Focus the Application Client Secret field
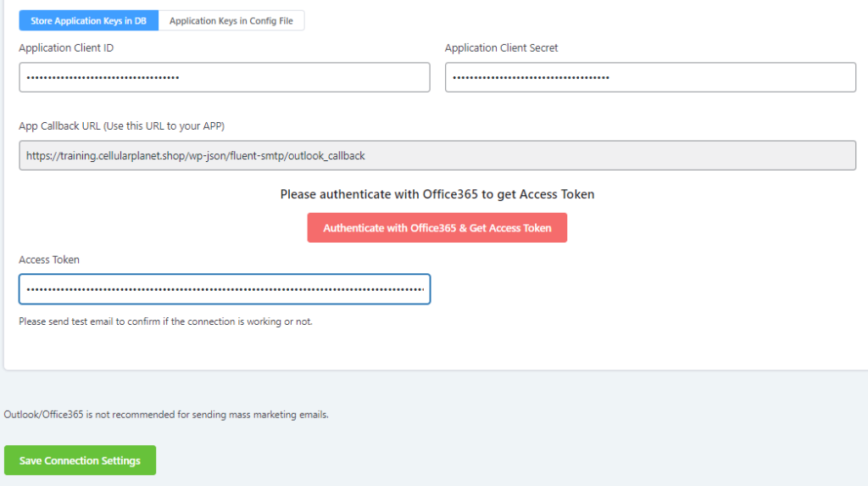Screen dimensions: 868x486 [x=650, y=77]
